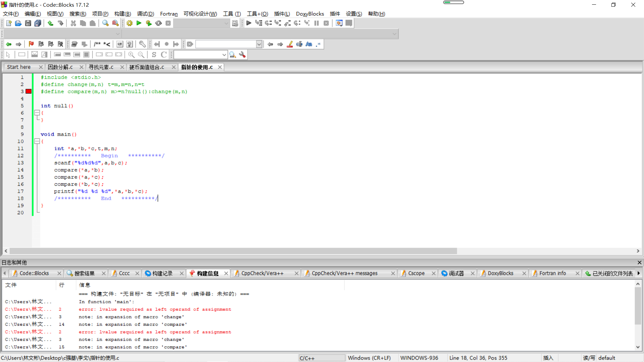Click the S source toolbar icon

click(154, 55)
